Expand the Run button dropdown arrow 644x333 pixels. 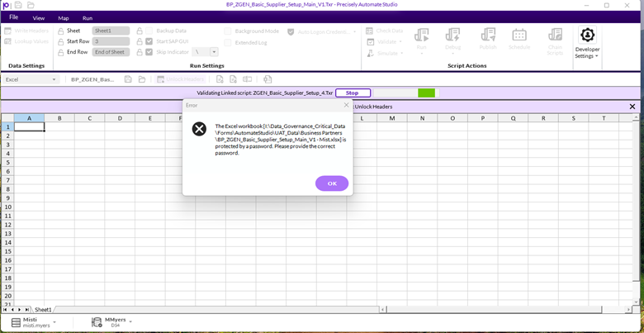pyautogui.click(x=421, y=54)
